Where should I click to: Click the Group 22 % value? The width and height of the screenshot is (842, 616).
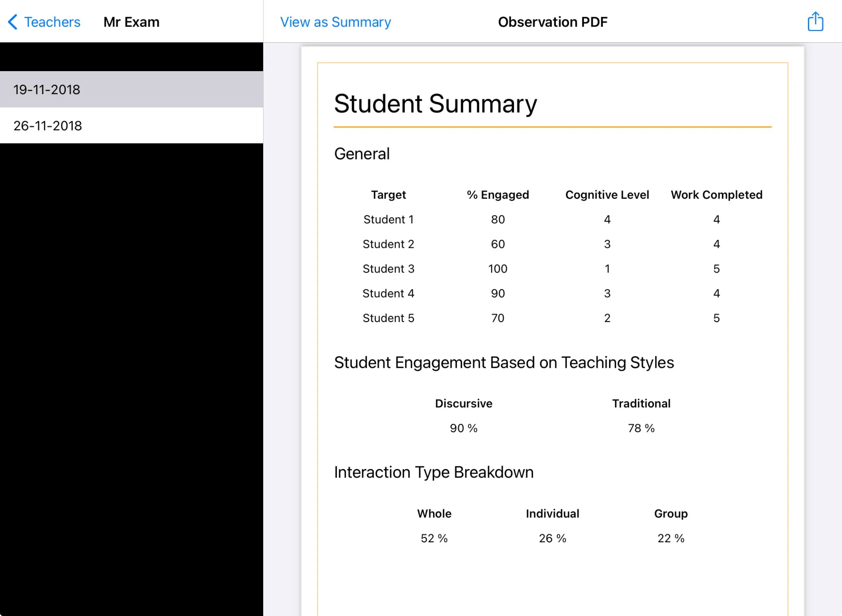(x=670, y=538)
